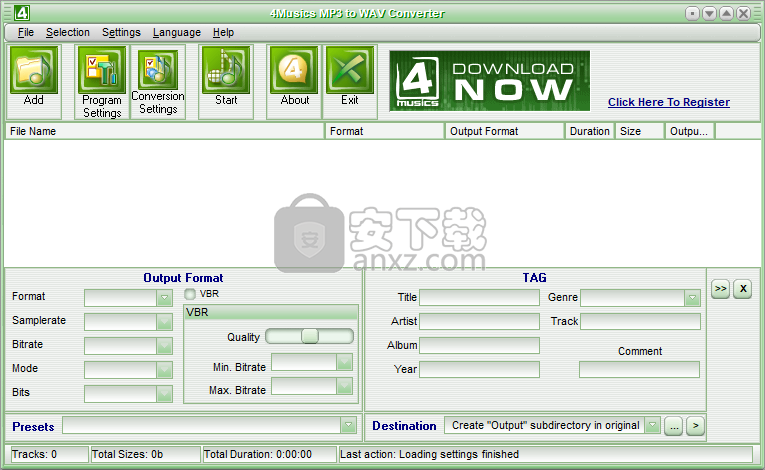Click the VBR Quality slider handle

coord(310,336)
